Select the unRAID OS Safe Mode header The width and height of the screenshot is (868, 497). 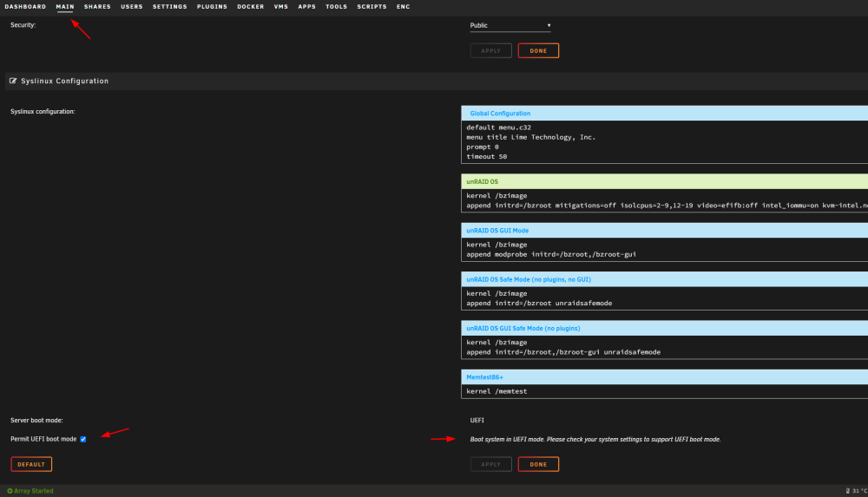(x=664, y=279)
